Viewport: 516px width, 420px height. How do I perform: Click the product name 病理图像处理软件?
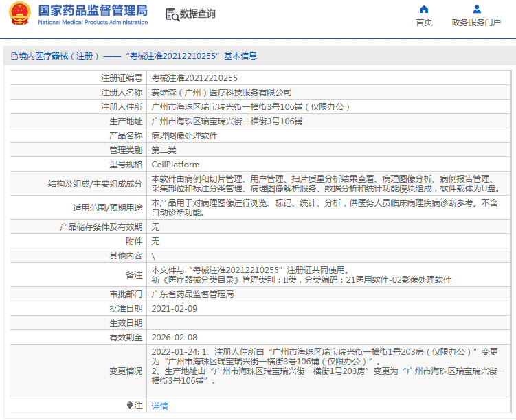pos(184,136)
